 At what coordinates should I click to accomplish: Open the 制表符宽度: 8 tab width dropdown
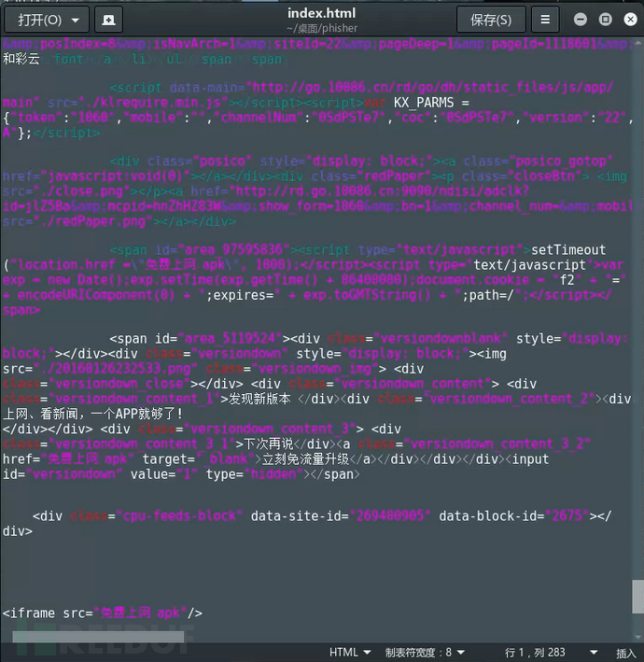[425, 653]
